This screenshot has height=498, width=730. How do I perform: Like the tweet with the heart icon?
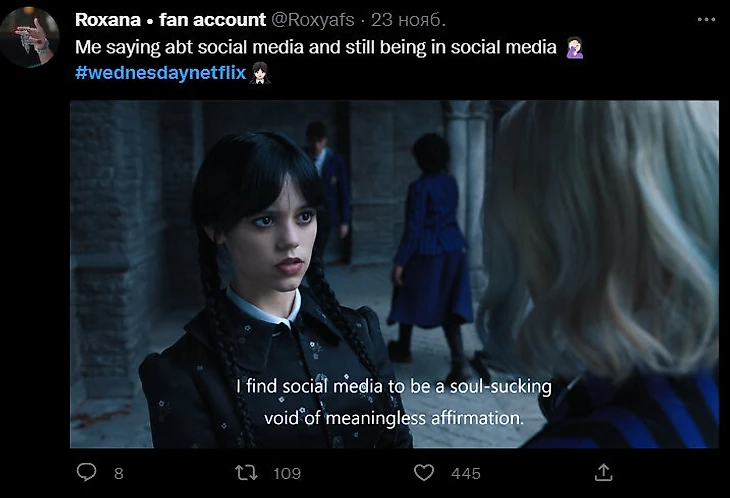(x=425, y=472)
